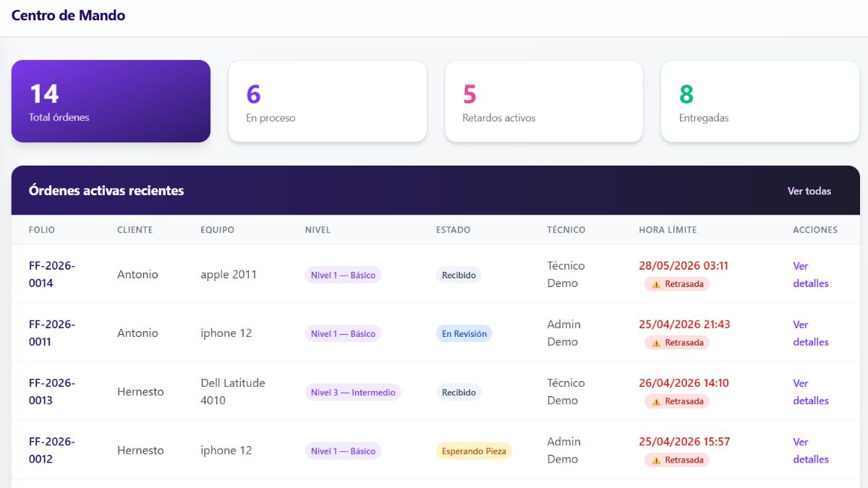The width and height of the screenshot is (868, 488).
Task: Click folio FF-2026-0011
Action: coord(52,333)
